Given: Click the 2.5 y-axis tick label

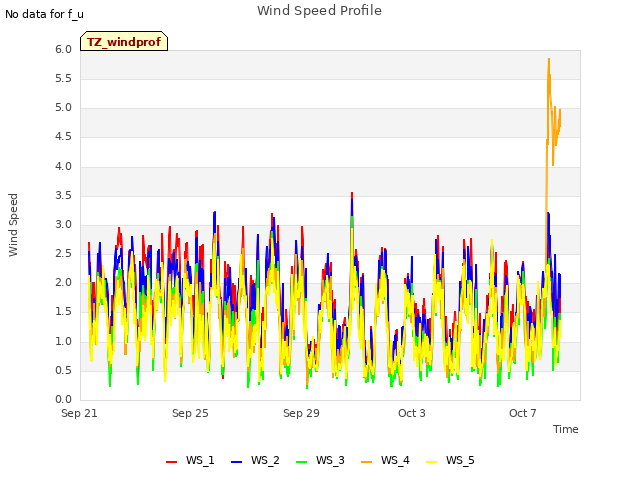Looking at the screenshot, I should tap(64, 253).
